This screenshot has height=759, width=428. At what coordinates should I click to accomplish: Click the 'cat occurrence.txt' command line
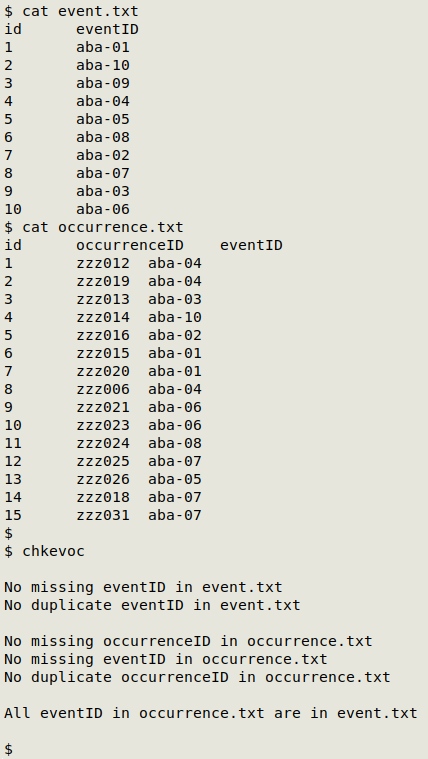coord(94,228)
